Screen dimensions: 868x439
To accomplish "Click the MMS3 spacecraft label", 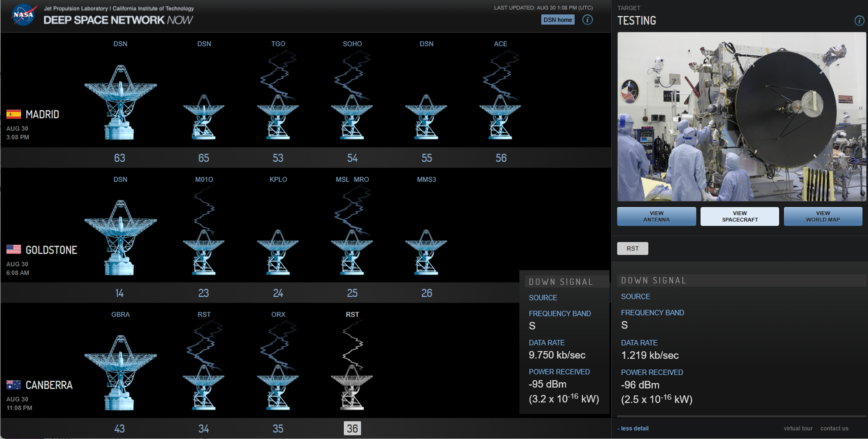I will pyautogui.click(x=427, y=179).
